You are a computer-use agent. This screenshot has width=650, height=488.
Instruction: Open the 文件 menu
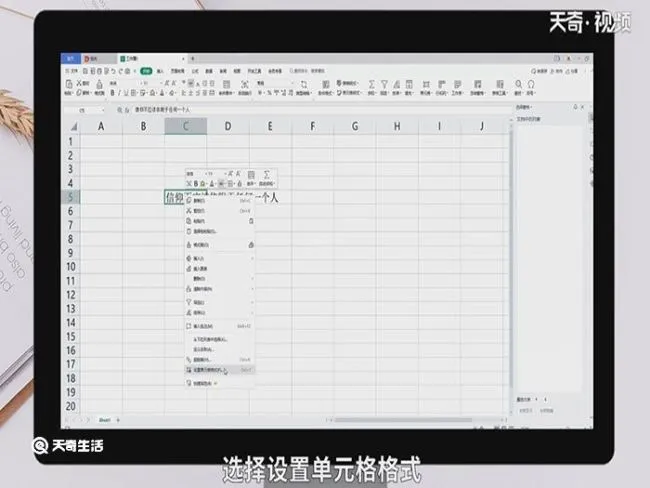point(72,71)
